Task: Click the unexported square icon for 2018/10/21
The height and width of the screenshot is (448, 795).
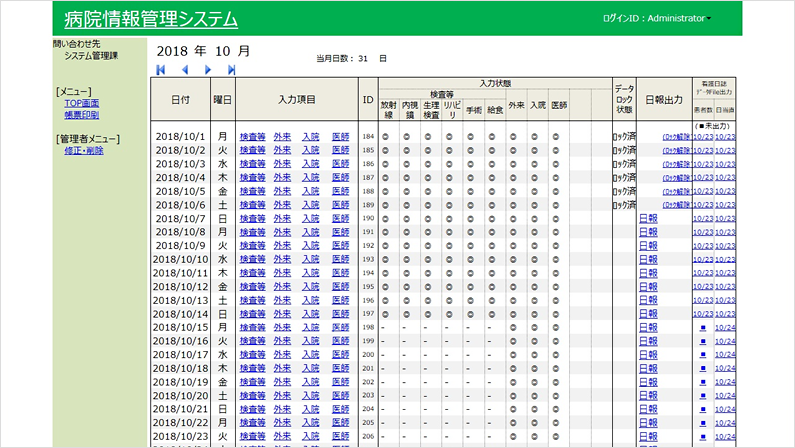Action: click(x=703, y=409)
